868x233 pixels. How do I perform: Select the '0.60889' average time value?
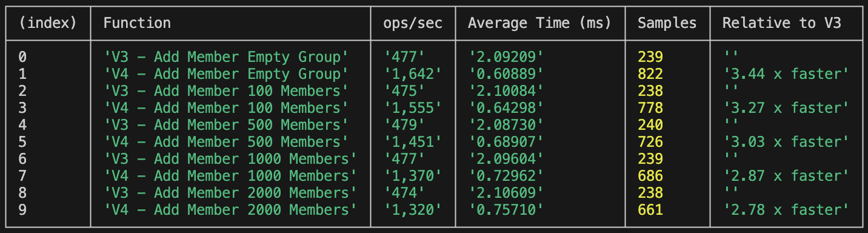tap(506, 74)
